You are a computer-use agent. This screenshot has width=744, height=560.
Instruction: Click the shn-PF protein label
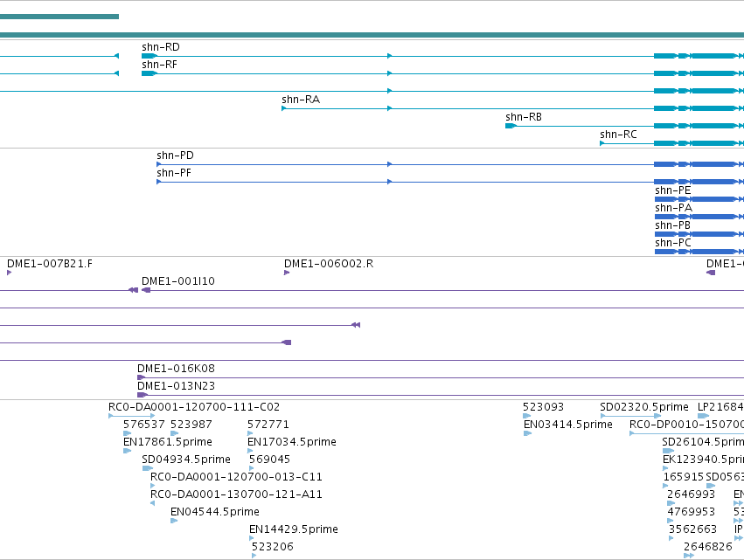click(174, 173)
